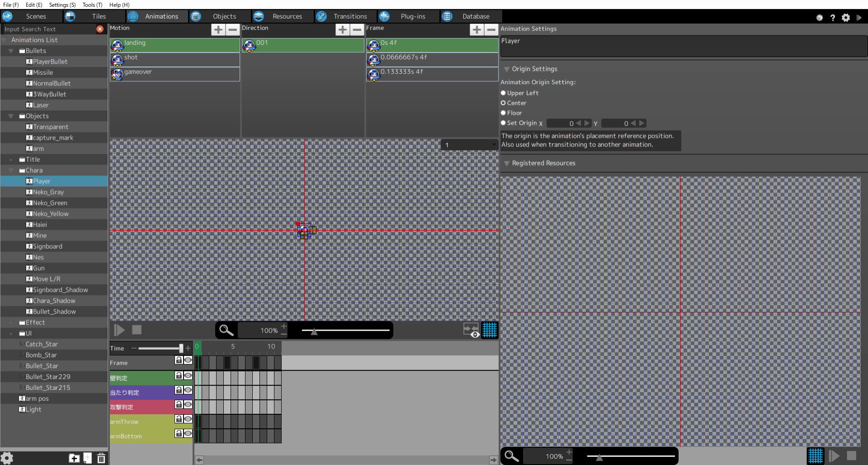The height and width of the screenshot is (465, 868).
Task: Lock the Frame track with its padlock
Action: [179, 361]
